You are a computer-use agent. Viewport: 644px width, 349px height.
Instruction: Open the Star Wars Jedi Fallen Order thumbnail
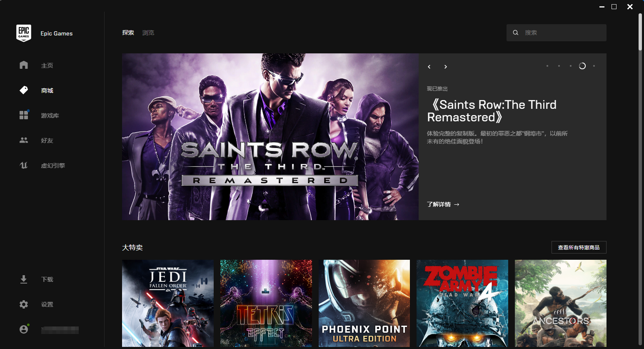168,304
